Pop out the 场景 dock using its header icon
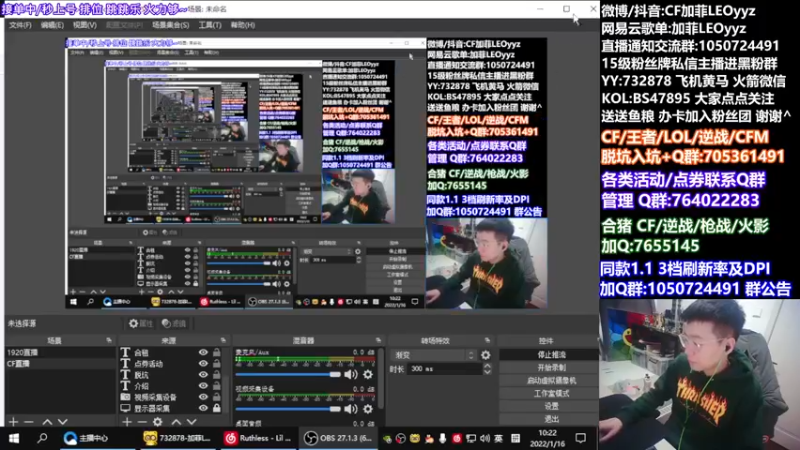The width and height of the screenshot is (800, 450). click(109, 340)
